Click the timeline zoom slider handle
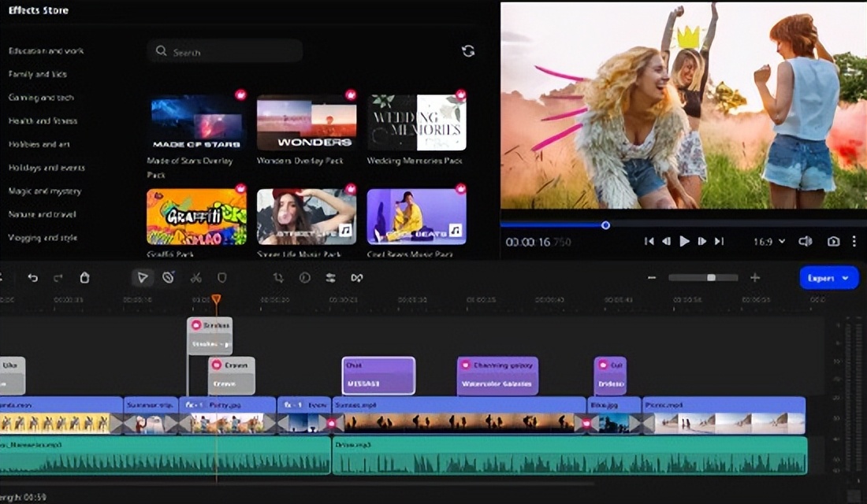867x504 pixels. pyautogui.click(x=711, y=278)
